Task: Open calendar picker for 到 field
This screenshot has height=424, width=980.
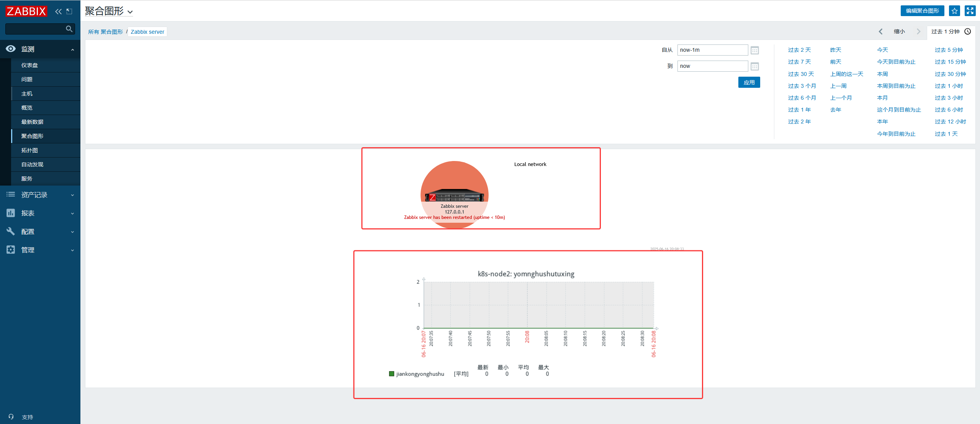Action: pos(754,66)
